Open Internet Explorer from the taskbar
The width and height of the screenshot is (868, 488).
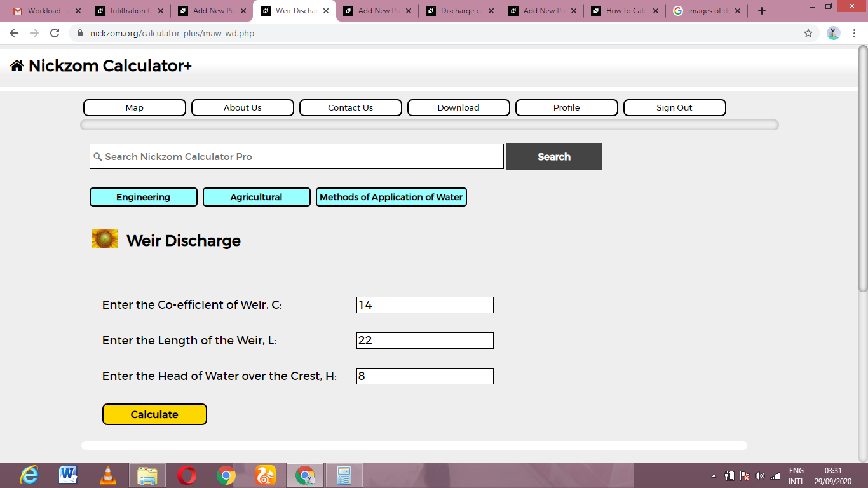click(x=29, y=475)
